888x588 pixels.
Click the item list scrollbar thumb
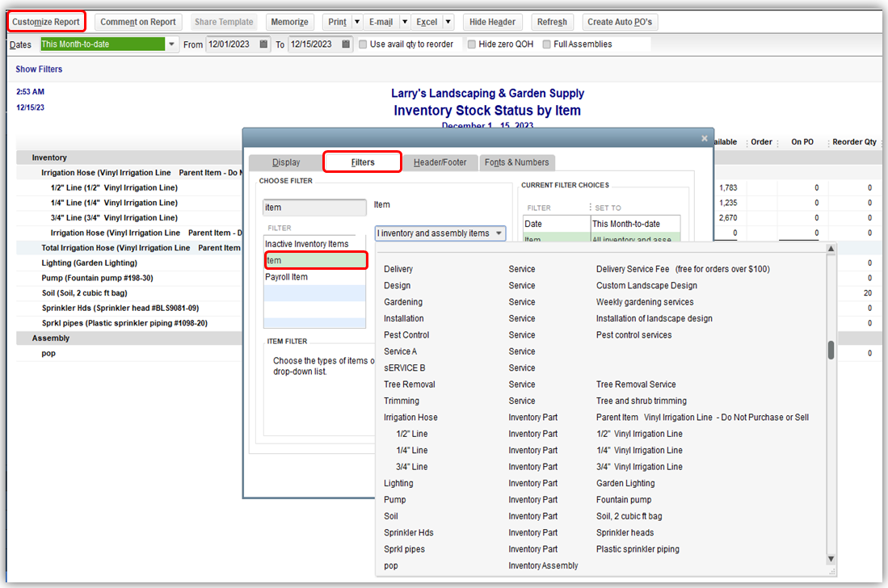click(831, 350)
